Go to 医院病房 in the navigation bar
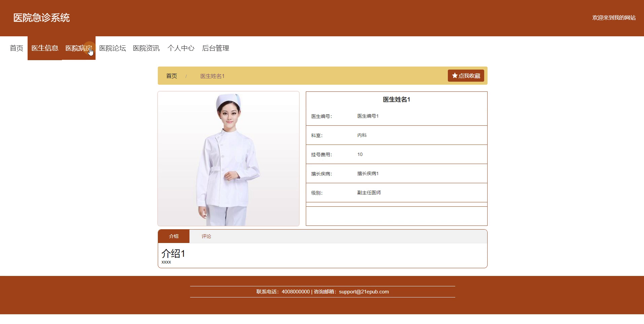 click(x=79, y=48)
